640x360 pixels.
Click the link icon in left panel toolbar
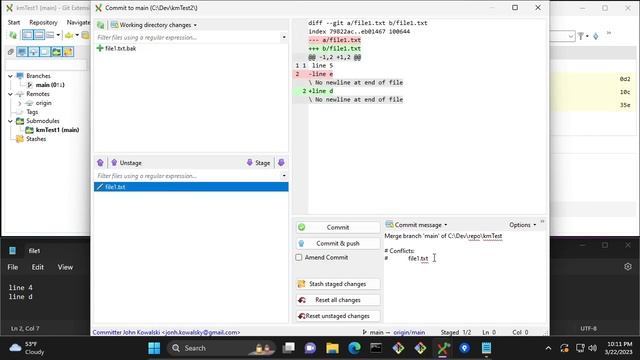(x=11, y=52)
